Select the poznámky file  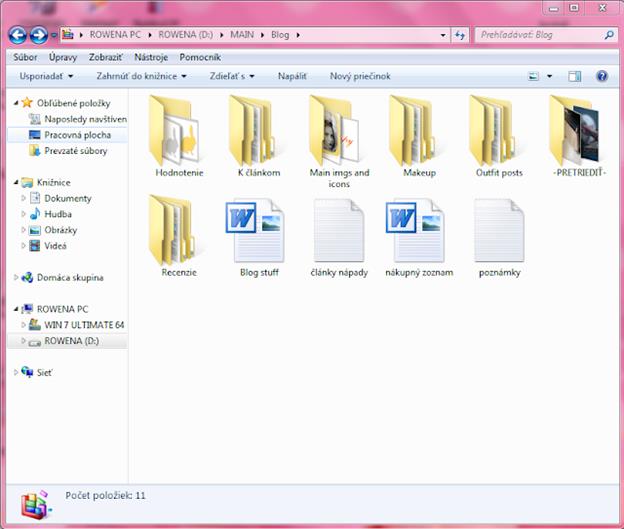(499, 236)
